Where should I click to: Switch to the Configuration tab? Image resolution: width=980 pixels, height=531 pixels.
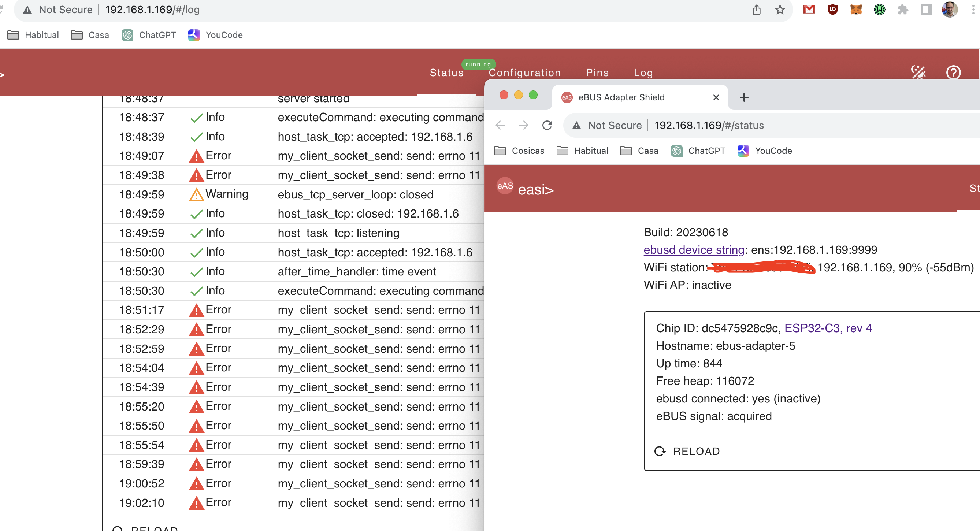525,73
